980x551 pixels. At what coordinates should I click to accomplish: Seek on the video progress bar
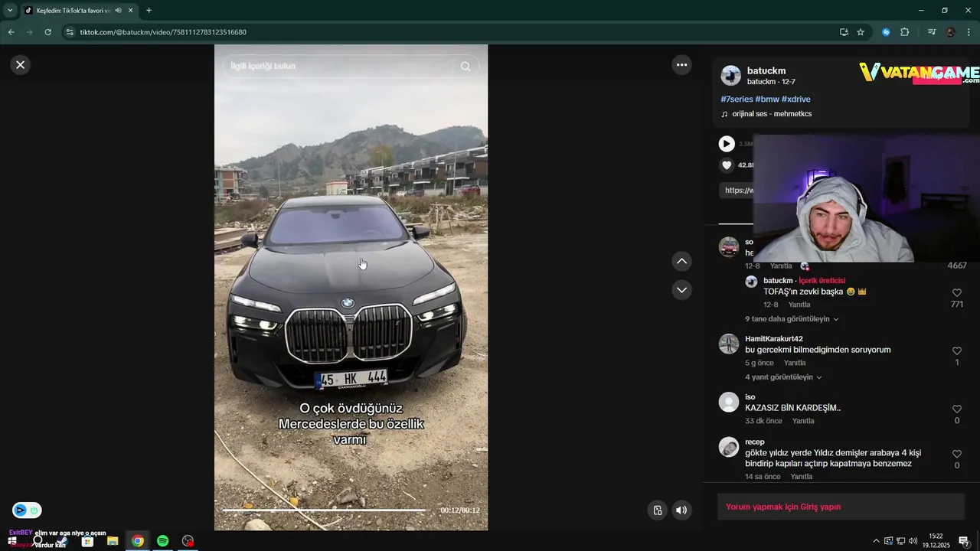point(325,510)
